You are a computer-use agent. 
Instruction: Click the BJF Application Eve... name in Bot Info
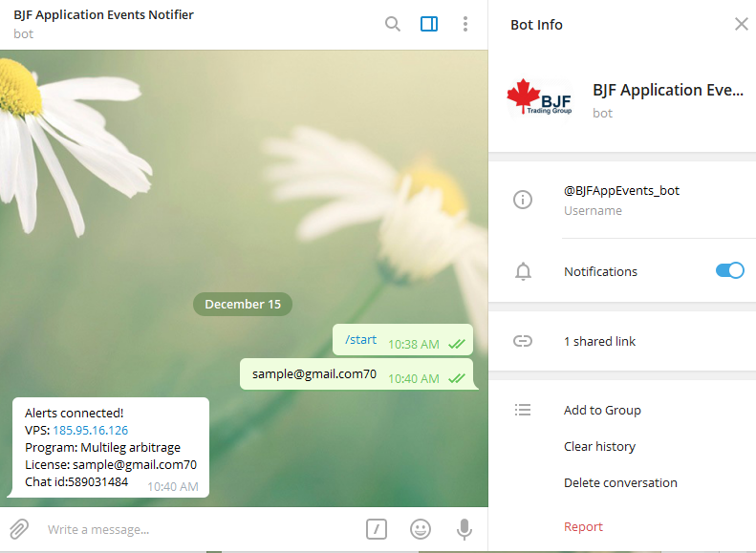668,90
